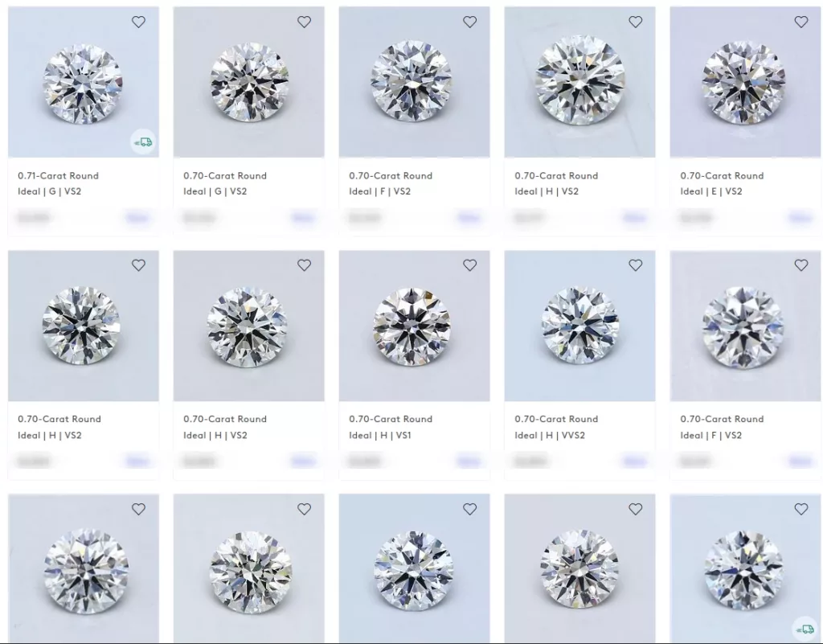Click blurred view button on 0.71-Carat card
Image resolution: width=823 pixels, height=644 pixels.
[137, 217]
